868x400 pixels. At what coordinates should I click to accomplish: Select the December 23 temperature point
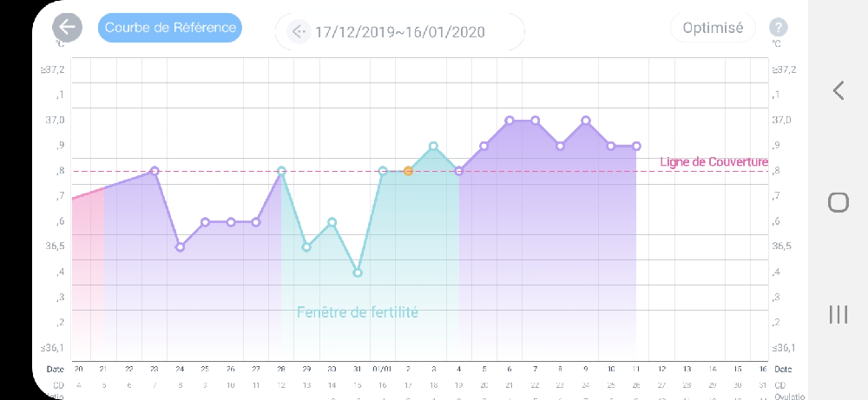(x=155, y=171)
